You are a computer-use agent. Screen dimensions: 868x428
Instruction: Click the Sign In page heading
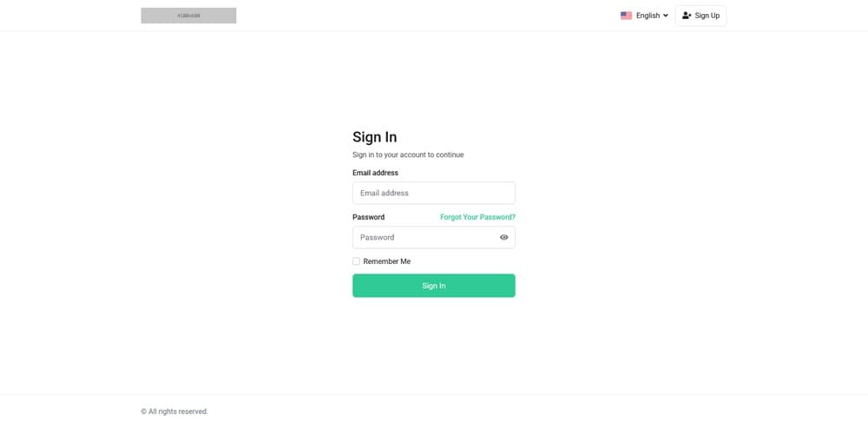(x=374, y=136)
